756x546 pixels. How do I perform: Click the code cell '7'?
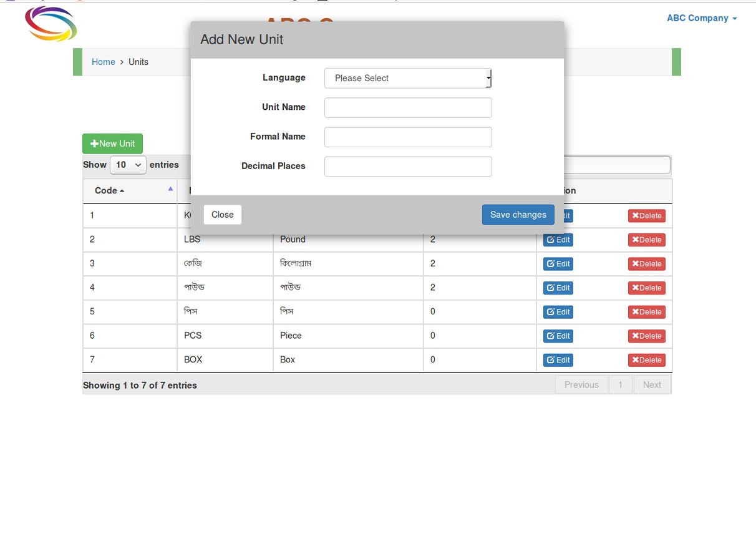click(130, 360)
